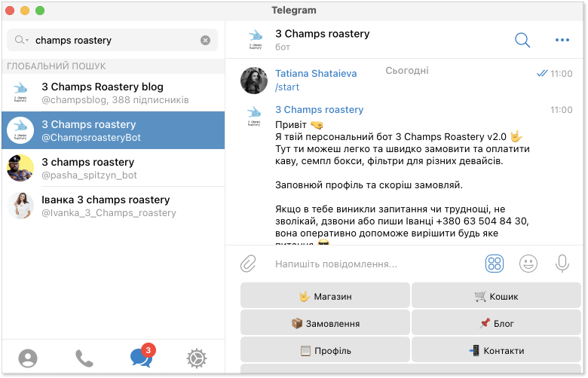Screen dimensions: 588x378
Task: Click the ГЛОБАЛЬНИЙ ПОШУК section header
Action: 57,66
